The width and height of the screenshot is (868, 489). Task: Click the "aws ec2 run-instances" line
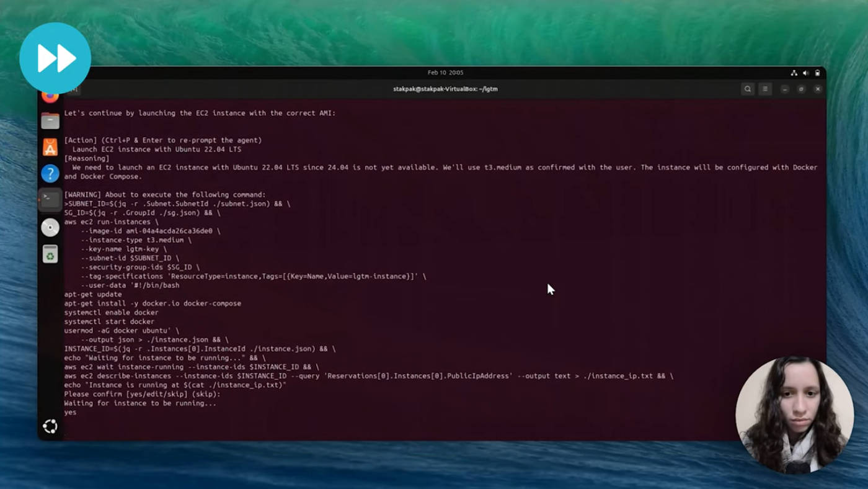(x=111, y=222)
